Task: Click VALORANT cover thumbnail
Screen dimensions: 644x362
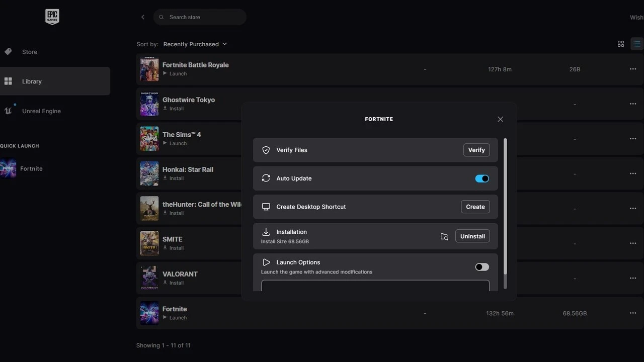Action: (x=149, y=278)
